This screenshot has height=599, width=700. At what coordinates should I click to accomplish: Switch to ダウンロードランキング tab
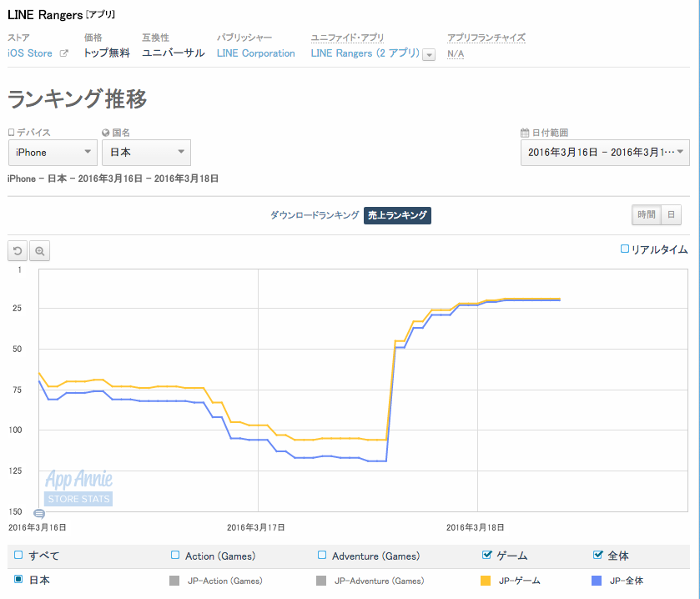tap(315, 215)
